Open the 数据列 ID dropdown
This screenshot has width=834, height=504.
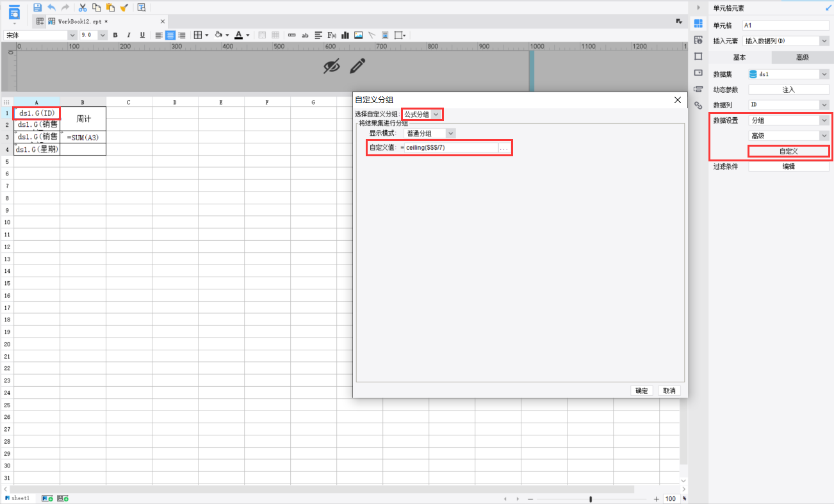coord(789,105)
